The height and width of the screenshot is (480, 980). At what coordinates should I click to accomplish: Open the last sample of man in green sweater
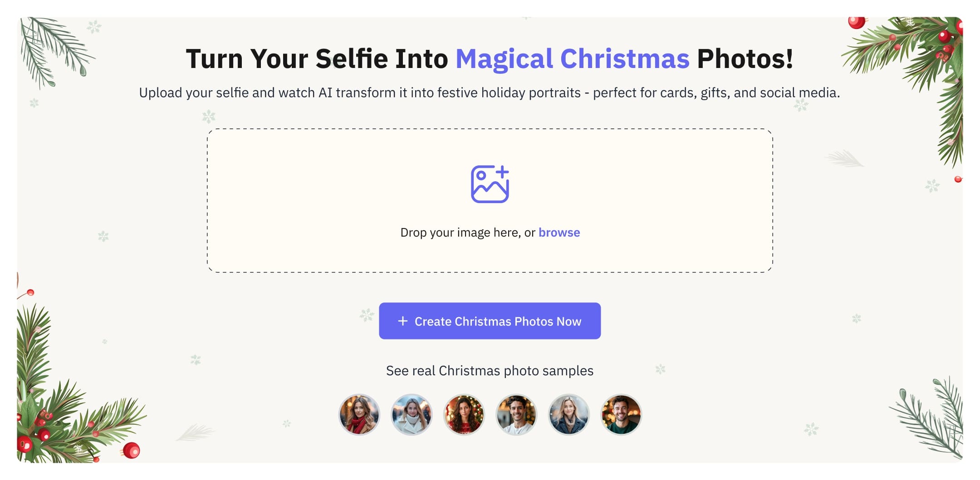pyautogui.click(x=622, y=414)
